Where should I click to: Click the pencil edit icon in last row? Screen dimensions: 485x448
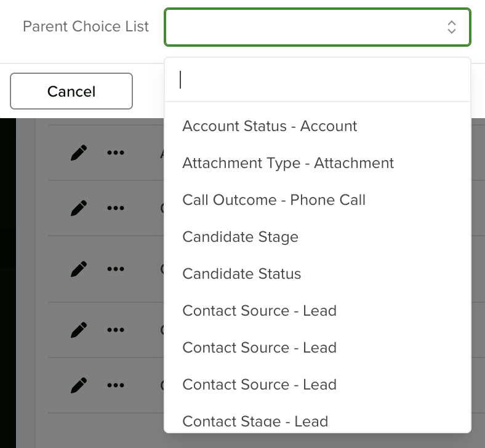point(79,385)
